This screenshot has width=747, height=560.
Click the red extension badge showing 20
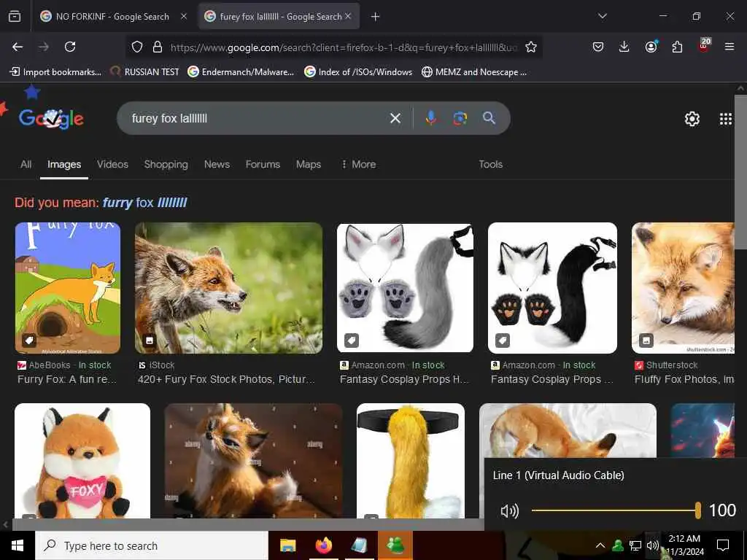704,45
